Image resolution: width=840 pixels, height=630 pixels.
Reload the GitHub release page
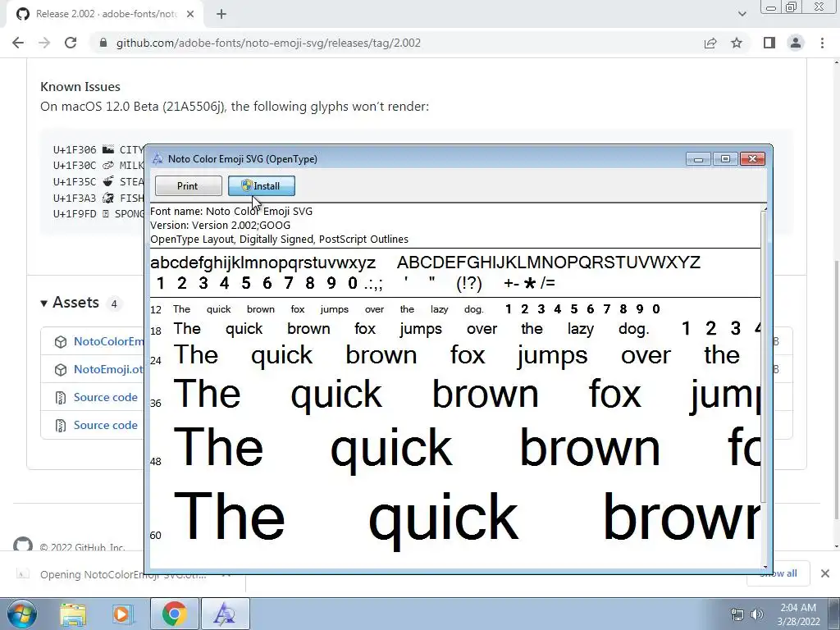[71, 43]
